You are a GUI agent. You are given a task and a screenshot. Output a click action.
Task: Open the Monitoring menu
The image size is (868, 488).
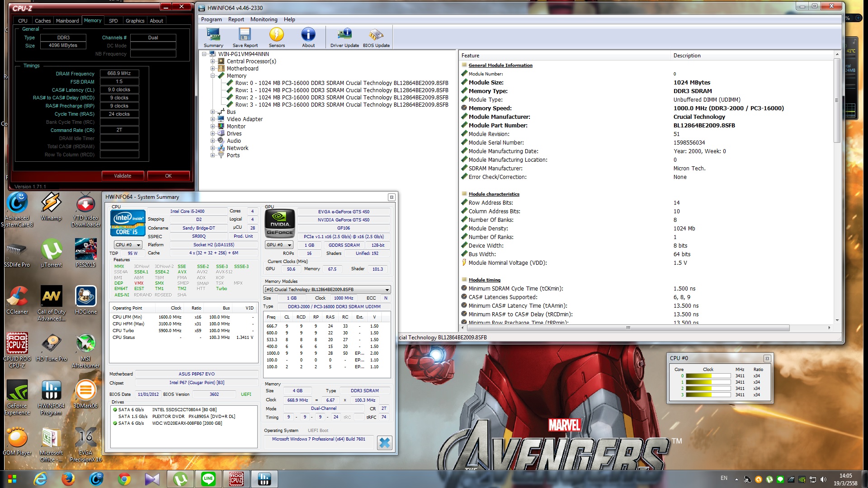coord(264,19)
